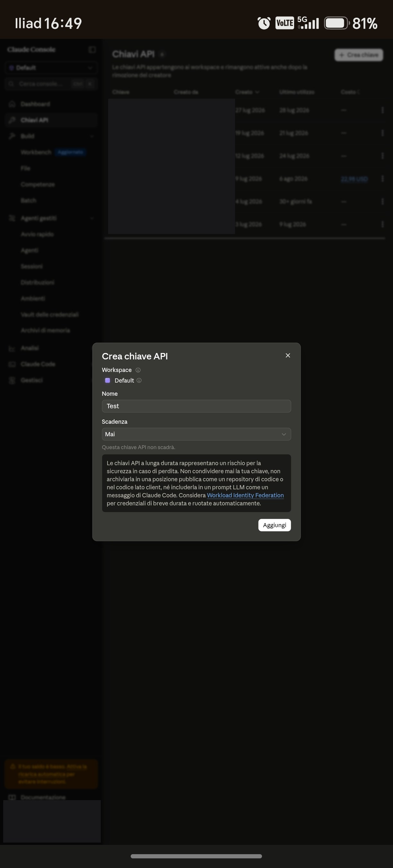
Task: Click the 30+ giorni fa last-used cell
Action: click(295, 202)
